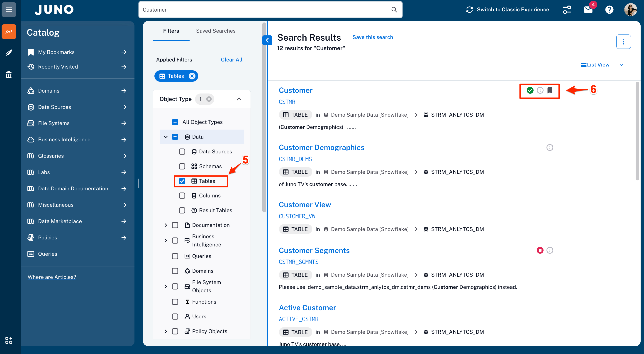Viewport: 644px width, 354px height.
Task: Enable the Schemas checkbox
Action: (x=182, y=166)
